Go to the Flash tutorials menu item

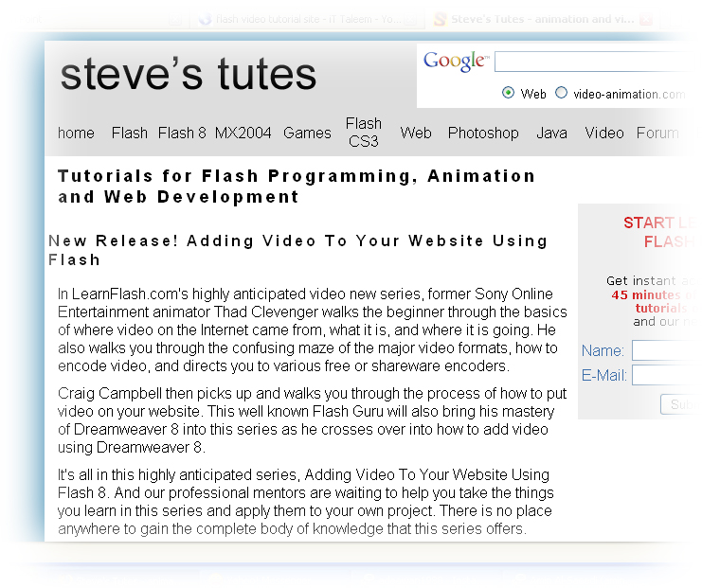[x=130, y=133]
